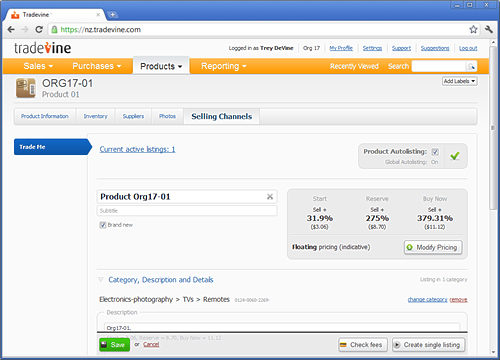The image size is (500, 360).
Task: Click the green autolisting checkmark icon
Action: pyautogui.click(x=455, y=156)
